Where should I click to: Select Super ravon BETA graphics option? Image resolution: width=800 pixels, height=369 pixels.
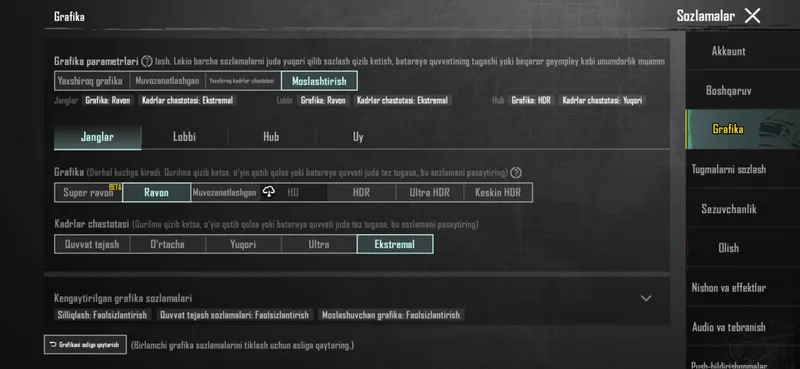click(88, 192)
